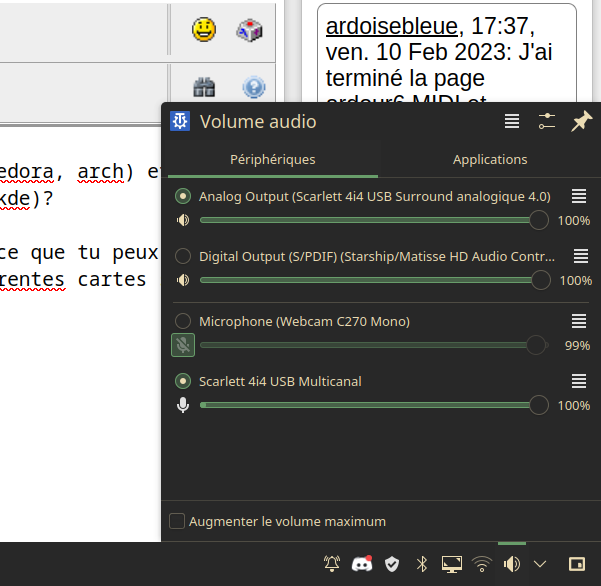Switch to the Applications tab
This screenshot has width=601, height=586.
[490, 160]
